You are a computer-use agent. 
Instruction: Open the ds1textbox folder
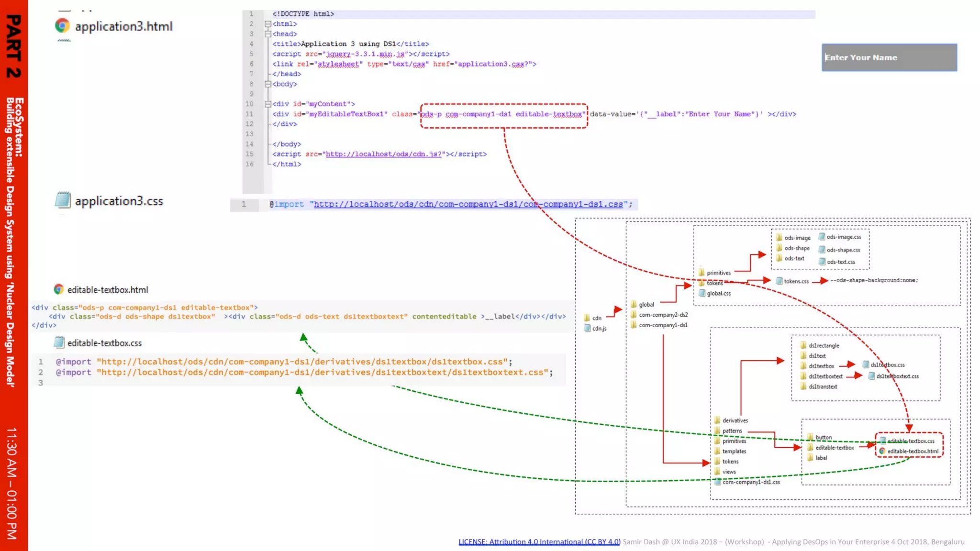804,366
